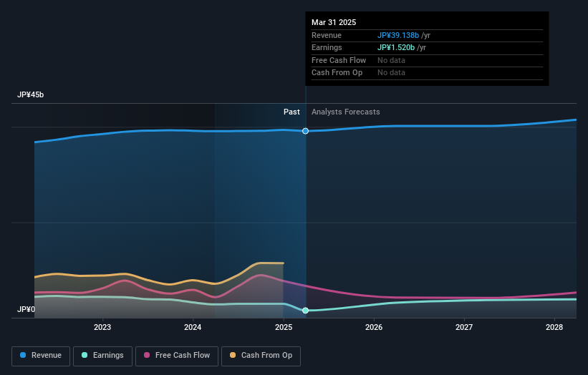
Task: Toggle the Earnings legend button
Action: click(102, 356)
